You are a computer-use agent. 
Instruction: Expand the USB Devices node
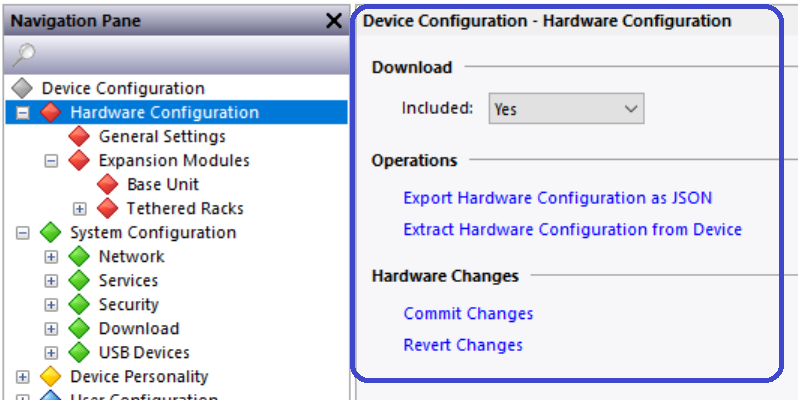coord(51,353)
